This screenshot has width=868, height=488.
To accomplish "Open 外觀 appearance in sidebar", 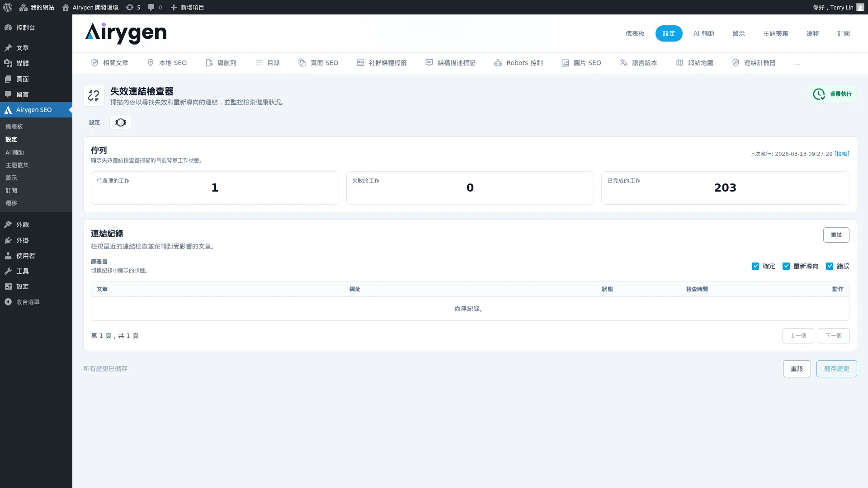I will click(x=36, y=225).
